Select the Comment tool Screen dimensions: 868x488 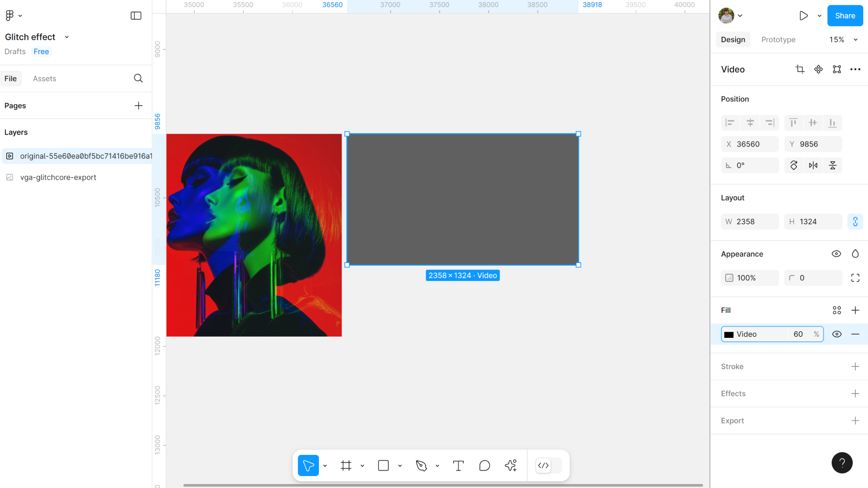click(x=484, y=466)
